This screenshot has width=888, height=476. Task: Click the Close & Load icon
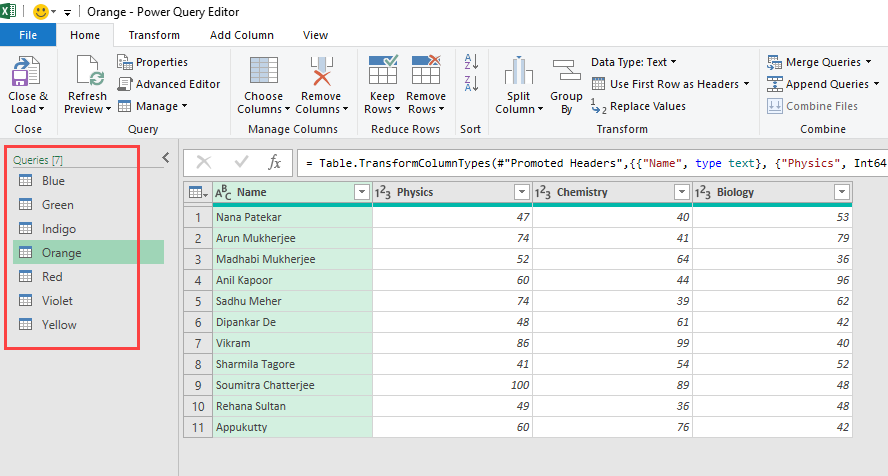coord(26,71)
